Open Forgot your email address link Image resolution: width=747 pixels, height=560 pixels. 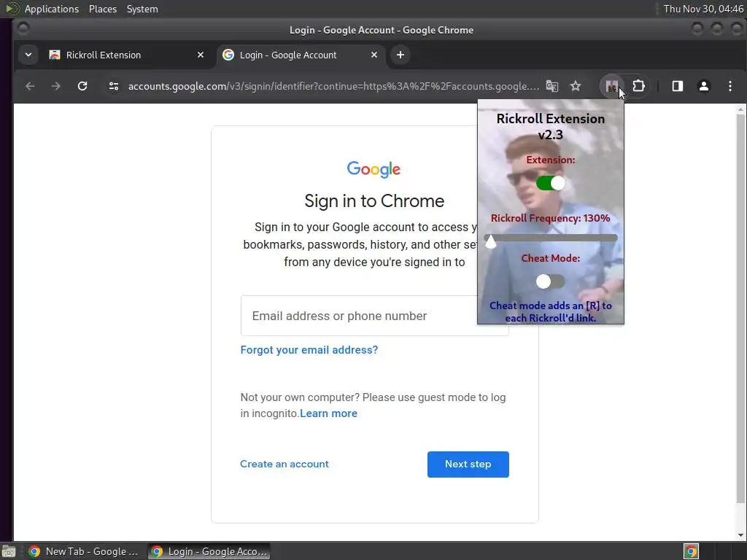click(x=309, y=350)
